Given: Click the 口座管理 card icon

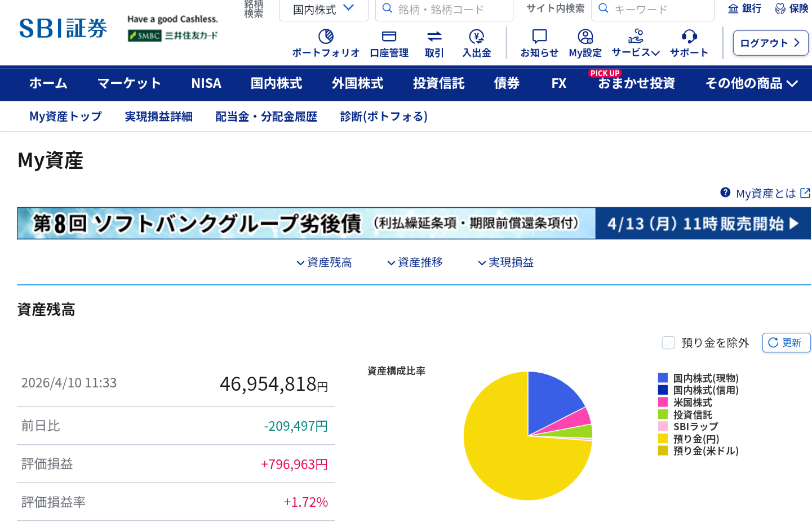Looking at the screenshot, I should (389, 37).
